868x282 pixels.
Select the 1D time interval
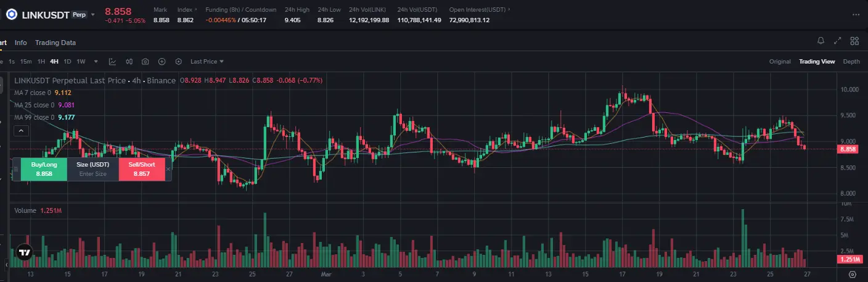coord(67,62)
